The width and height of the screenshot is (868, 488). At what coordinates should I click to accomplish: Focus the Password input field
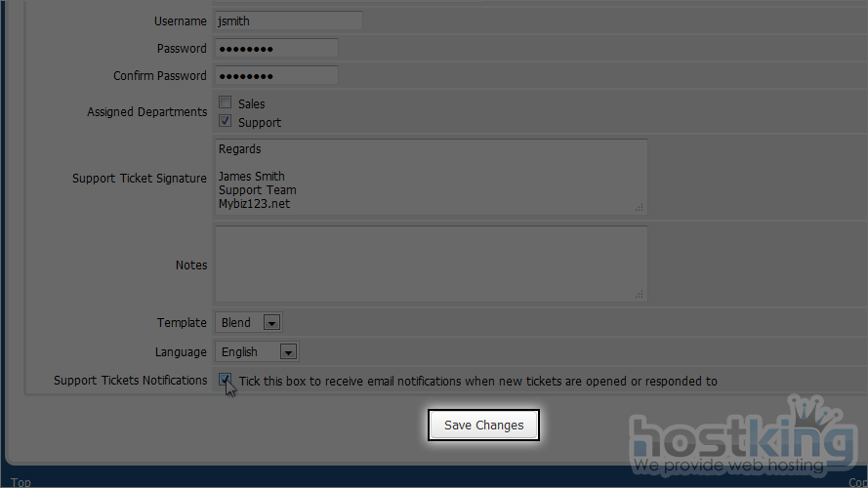click(276, 48)
